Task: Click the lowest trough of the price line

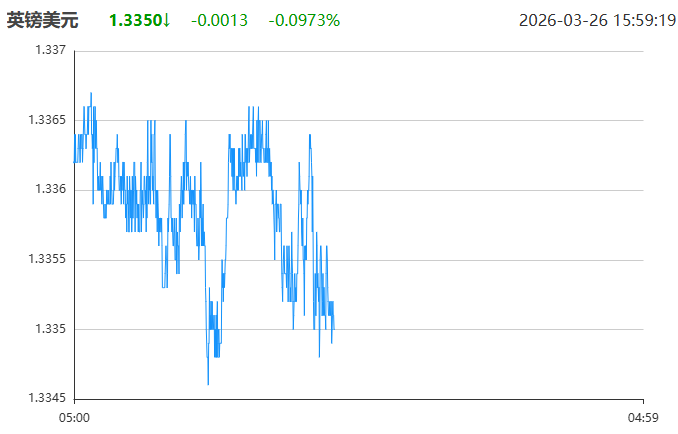Action: [208, 384]
